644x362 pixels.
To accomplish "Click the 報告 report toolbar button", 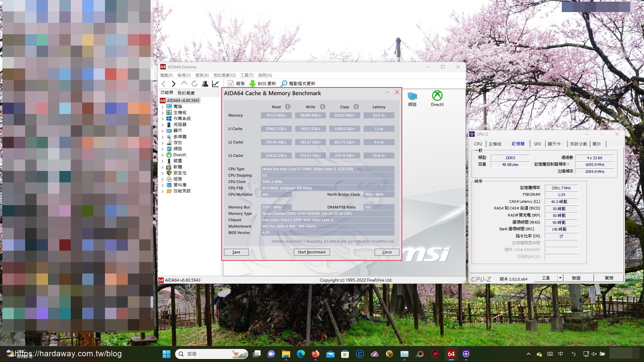I will [x=236, y=84].
